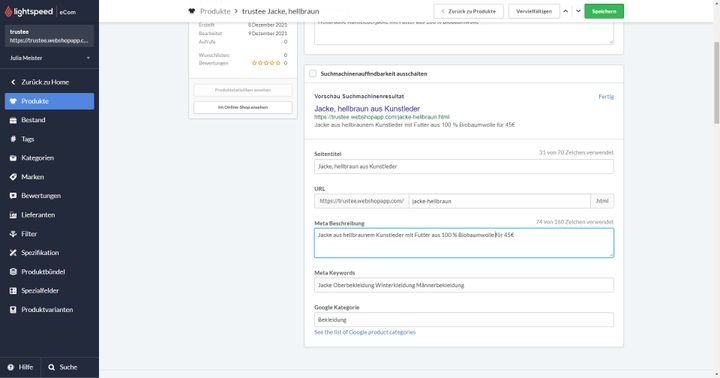Click the Kategorien folder icon
720x378 pixels.
(x=13, y=158)
